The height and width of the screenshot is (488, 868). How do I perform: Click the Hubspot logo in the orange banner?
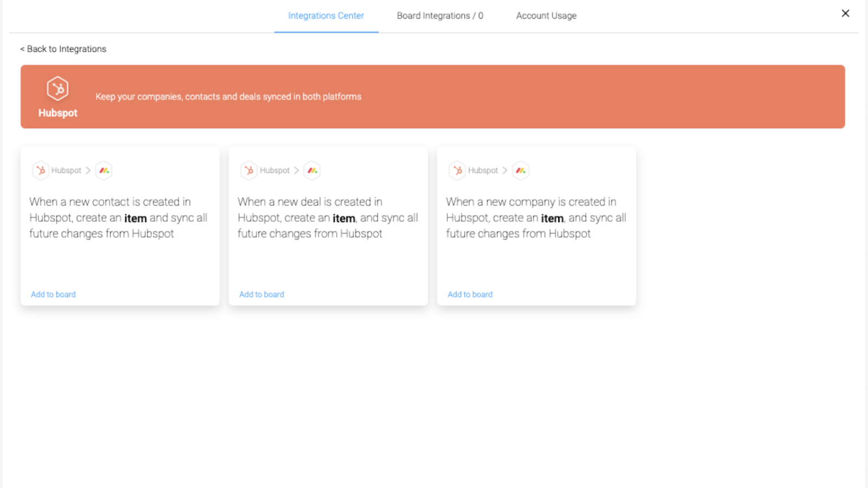pyautogui.click(x=58, y=89)
